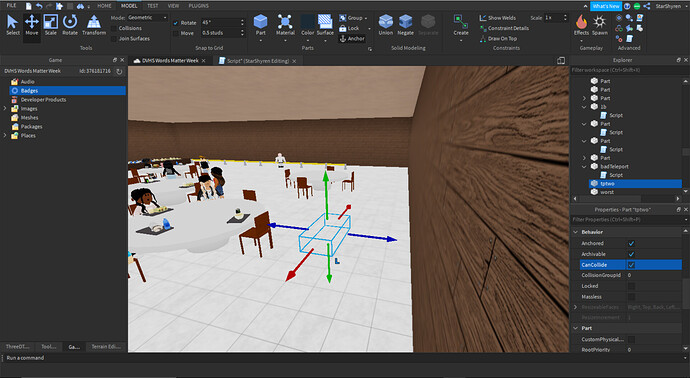The image size is (690, 378).
Task: Click Draw On Top option
Action: pos(498,39)
